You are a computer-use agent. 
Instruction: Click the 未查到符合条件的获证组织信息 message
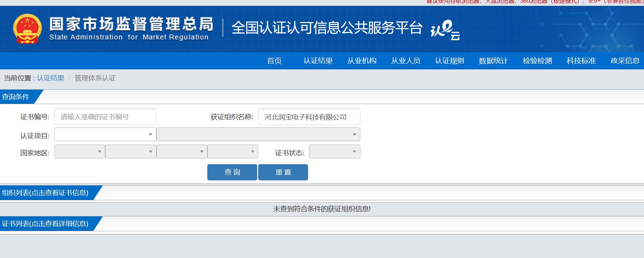(322, 209)
